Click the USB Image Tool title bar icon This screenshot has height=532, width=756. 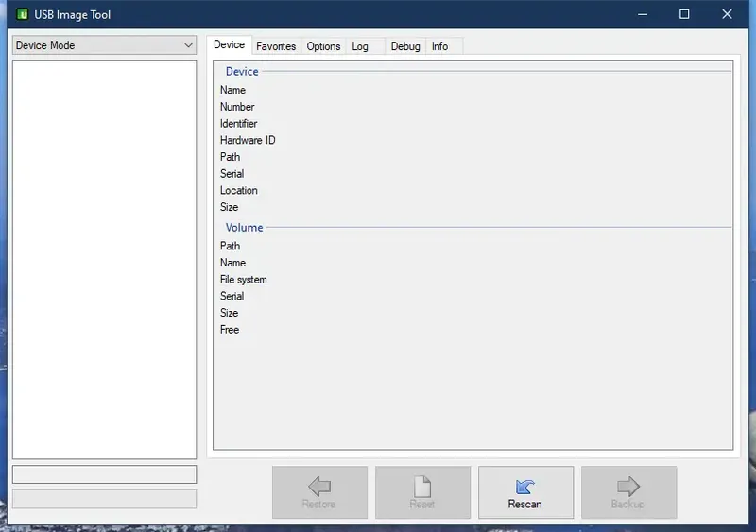pos(22,14)
